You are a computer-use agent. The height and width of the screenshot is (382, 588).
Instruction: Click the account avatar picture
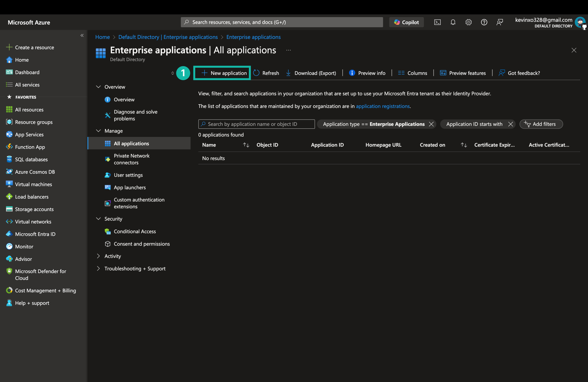tap(580, 22)
